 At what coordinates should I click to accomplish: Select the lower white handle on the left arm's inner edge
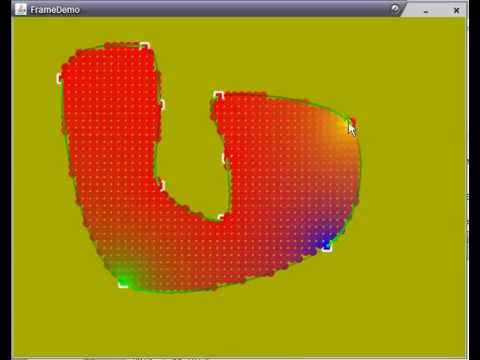coord(162,185)
